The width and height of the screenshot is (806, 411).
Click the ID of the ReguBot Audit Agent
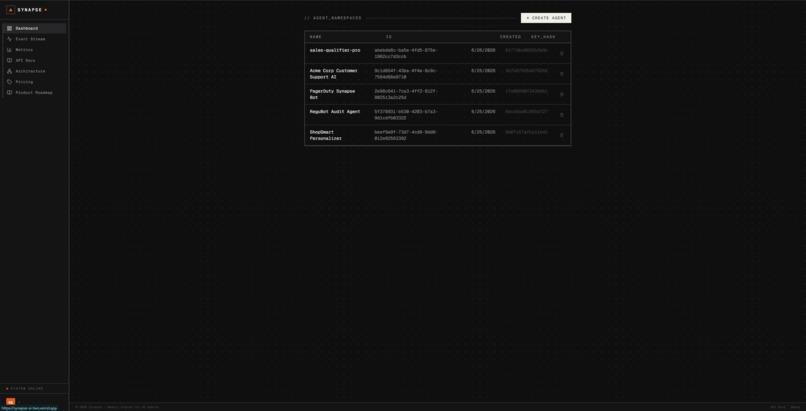(x=406, y=115)
